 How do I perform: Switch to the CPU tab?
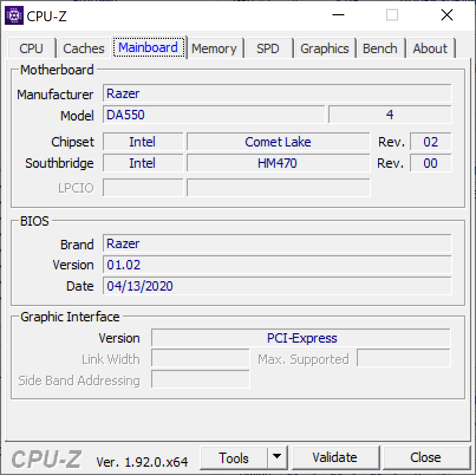coord(31,48)
